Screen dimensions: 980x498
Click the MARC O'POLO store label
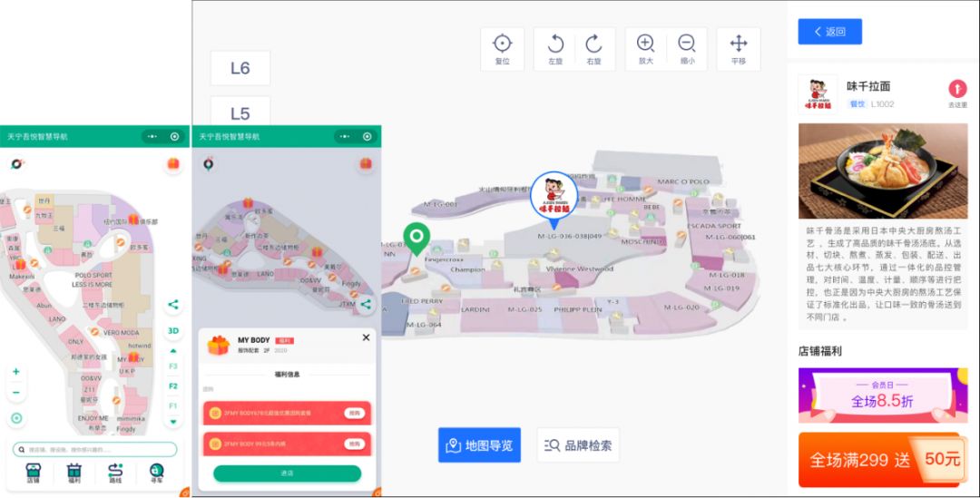pyautogui.click(x=682, y=181)
